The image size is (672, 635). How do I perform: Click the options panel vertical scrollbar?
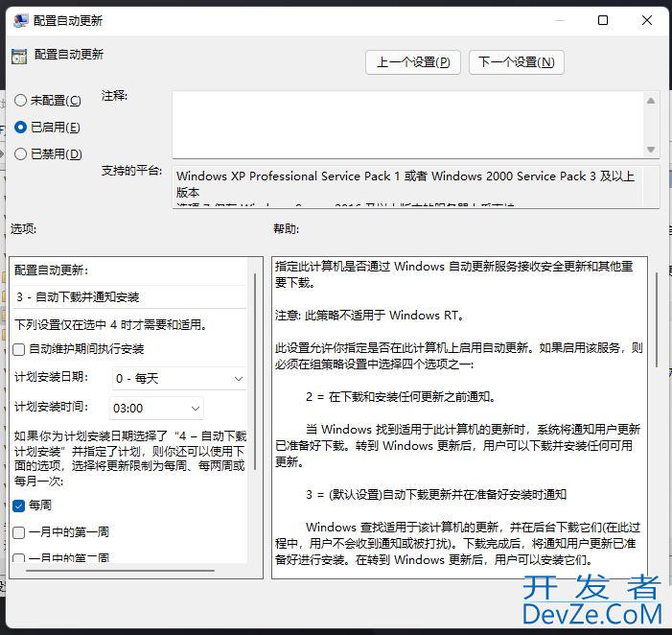255,371
